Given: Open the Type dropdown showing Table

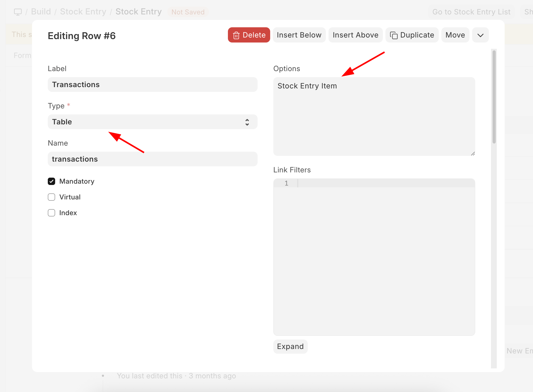Looking at the screenshot, I should coord(147,122).
